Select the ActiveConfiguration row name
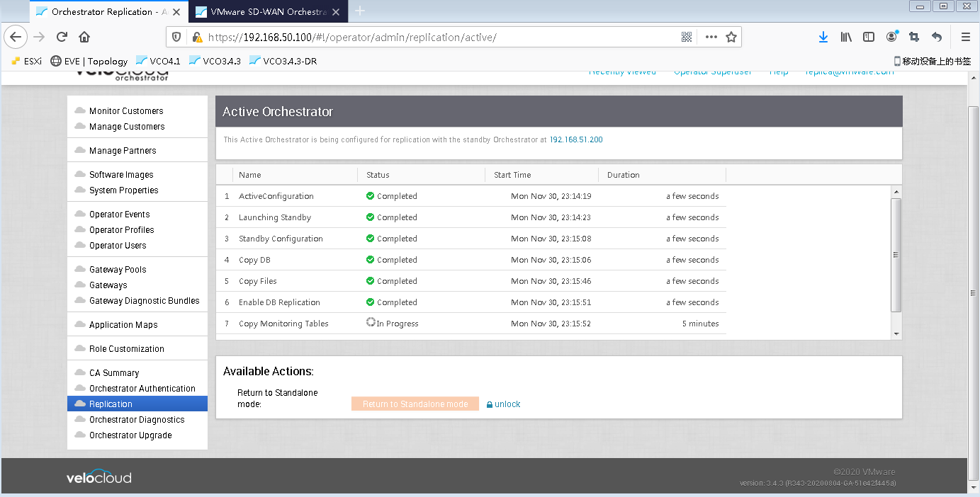 coord(276,196)
